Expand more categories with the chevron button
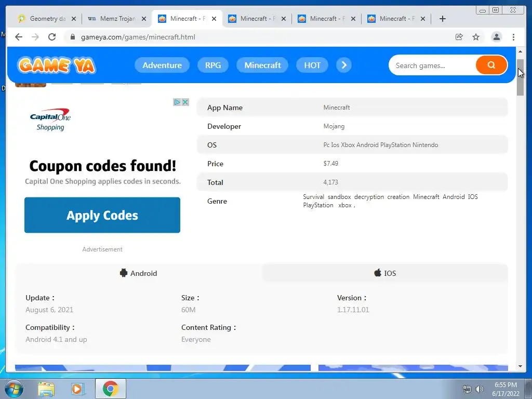 pos(344,65)
